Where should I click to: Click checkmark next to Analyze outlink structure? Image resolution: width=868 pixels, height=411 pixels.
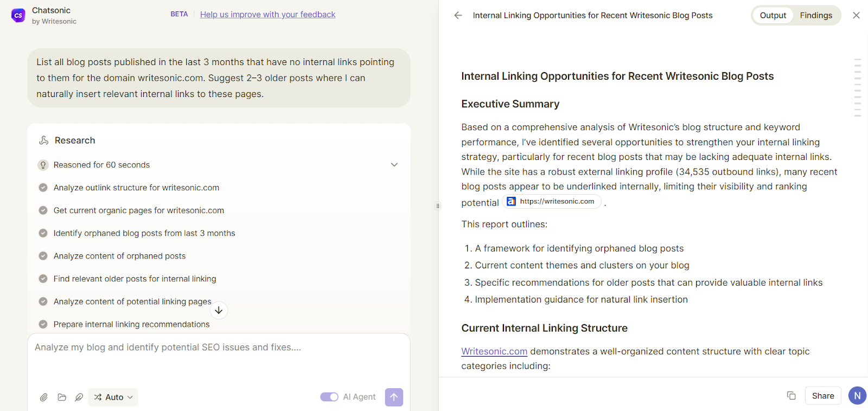click(43, 188)
